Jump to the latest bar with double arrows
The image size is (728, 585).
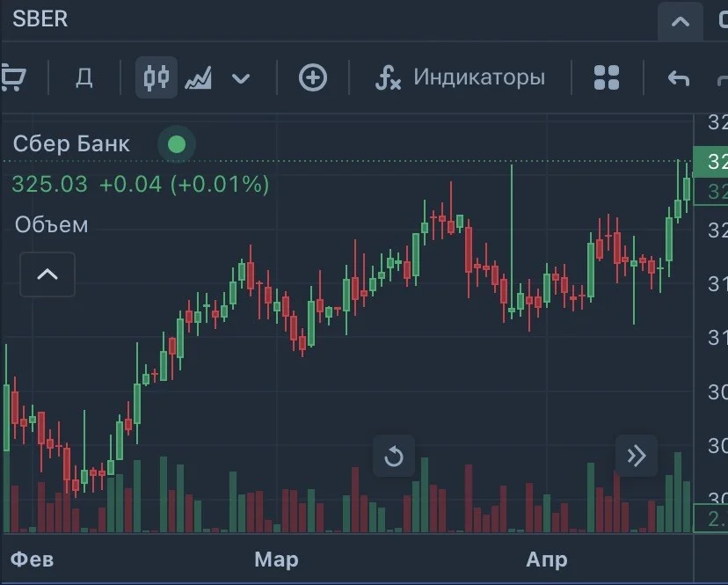click(x=637, y=456)
